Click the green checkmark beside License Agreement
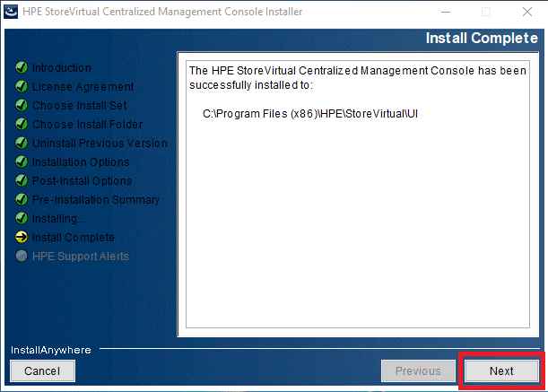This screenshot has height=392, width=548. (x=22, y=86)
